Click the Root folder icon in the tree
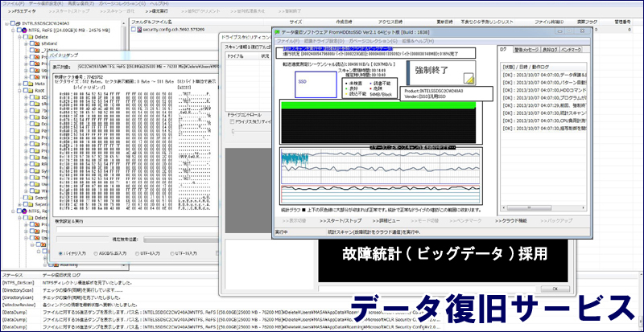The height and width of the screenshot is (332, 644). coord(31,90)
